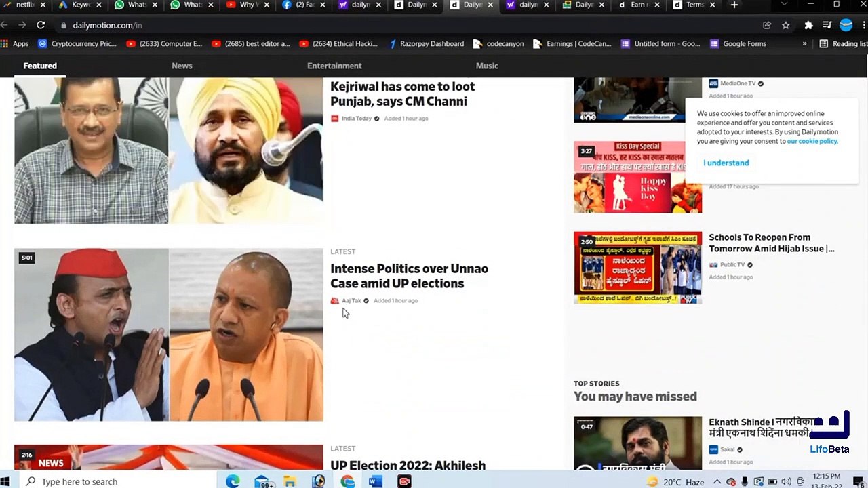Expand the bookmarks overflow chevron
Viewport: 868px width, 488px height.
click(x=804, y=43)
